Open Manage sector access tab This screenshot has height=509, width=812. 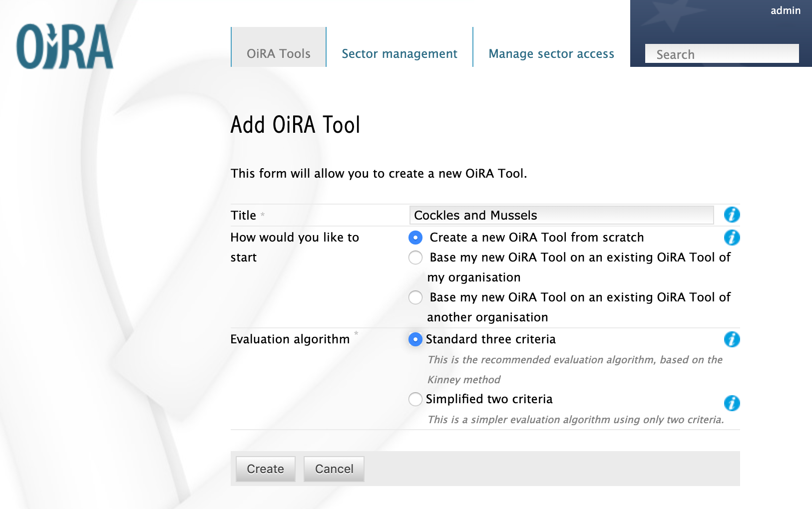pyautogui.click(x=551, y=53)
